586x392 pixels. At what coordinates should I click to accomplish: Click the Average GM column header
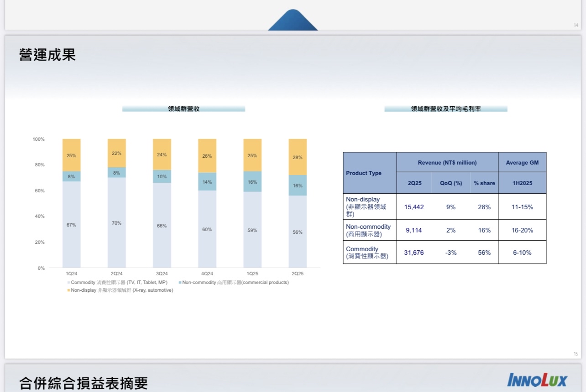point(522,163)
